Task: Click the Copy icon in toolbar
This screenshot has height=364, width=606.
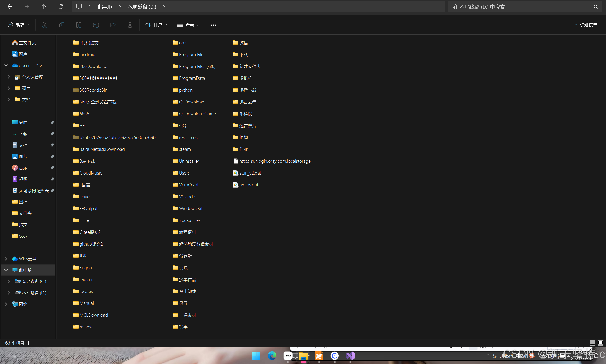Action: click(x=62, y=25)
